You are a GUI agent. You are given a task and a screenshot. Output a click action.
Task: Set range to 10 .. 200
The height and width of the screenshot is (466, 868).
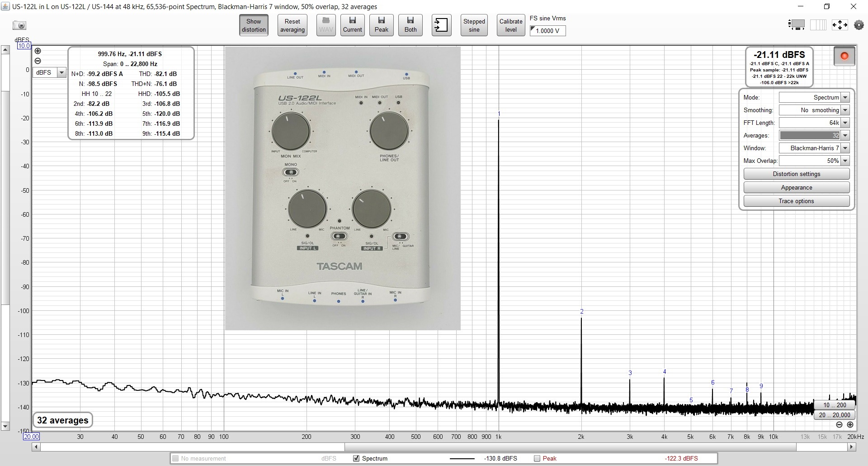tap(835, 405)
